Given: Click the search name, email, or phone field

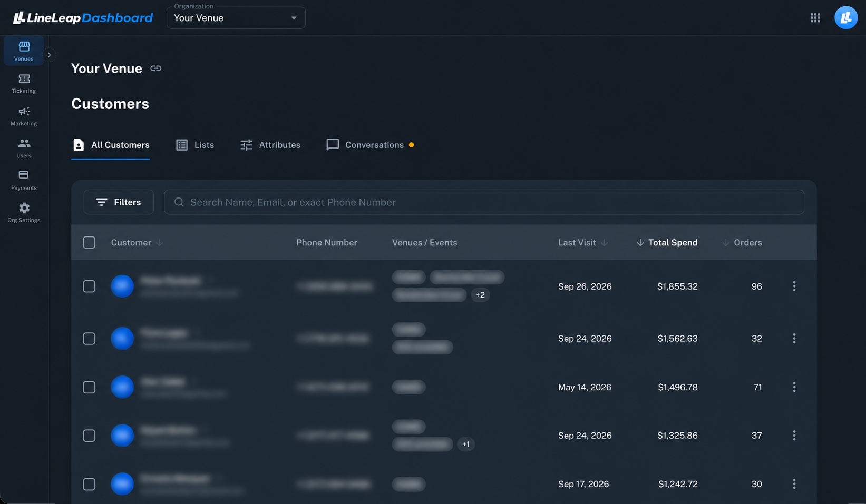Looking at the screenshot, I should pyautogui.click(x=484, y=202).
